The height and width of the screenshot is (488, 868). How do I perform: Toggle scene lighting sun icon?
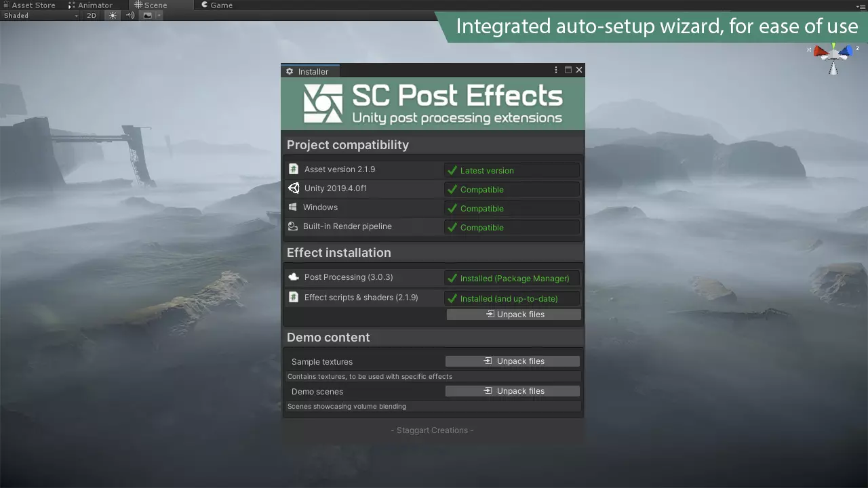pyautogui.click(x=113, y=16)
